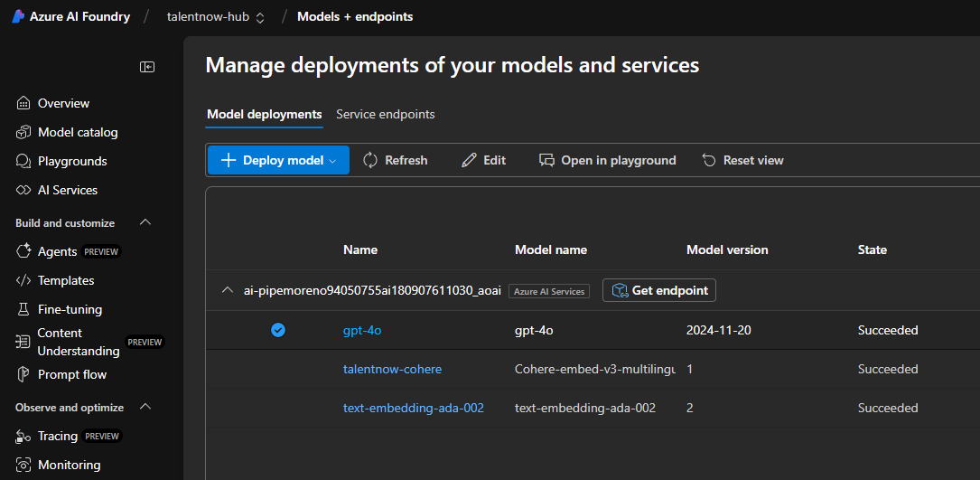This screenshot has height=480, width=980.
Task: Click the Get endpoint button
Action: pyautogui.click(x=659, y=290)
